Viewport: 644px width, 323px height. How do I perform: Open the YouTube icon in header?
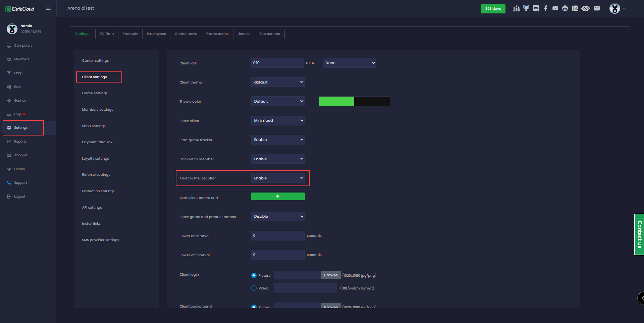[555, 8]
